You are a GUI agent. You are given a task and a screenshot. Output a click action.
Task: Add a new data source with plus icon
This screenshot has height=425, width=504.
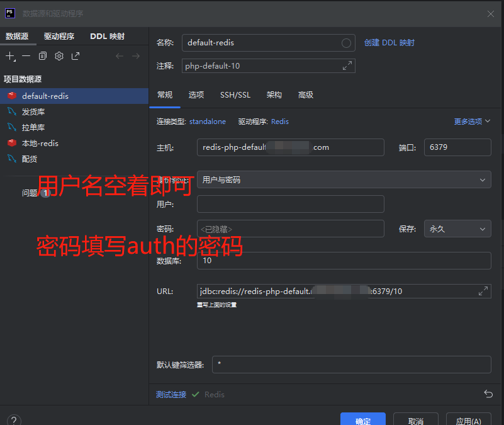tap(10, 56)
